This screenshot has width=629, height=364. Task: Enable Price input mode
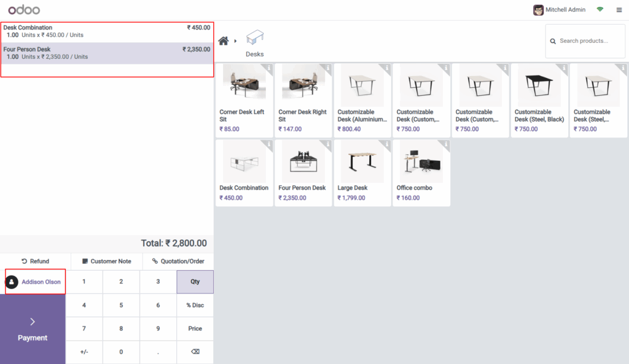point(195,328)
